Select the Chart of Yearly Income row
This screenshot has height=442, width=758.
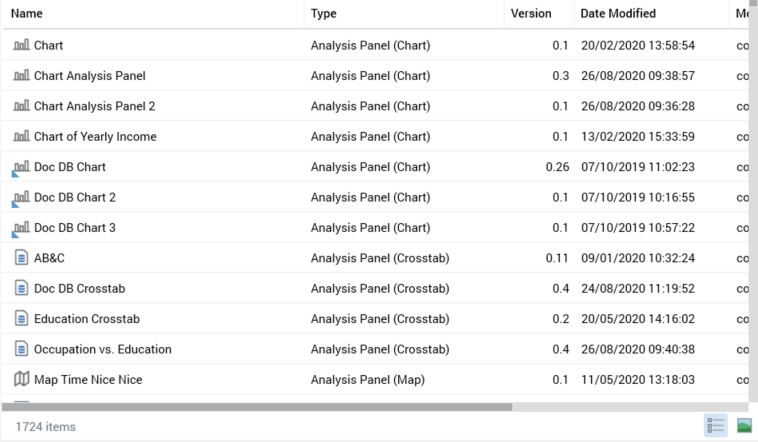pyautogui.click(x=95, y=136)
